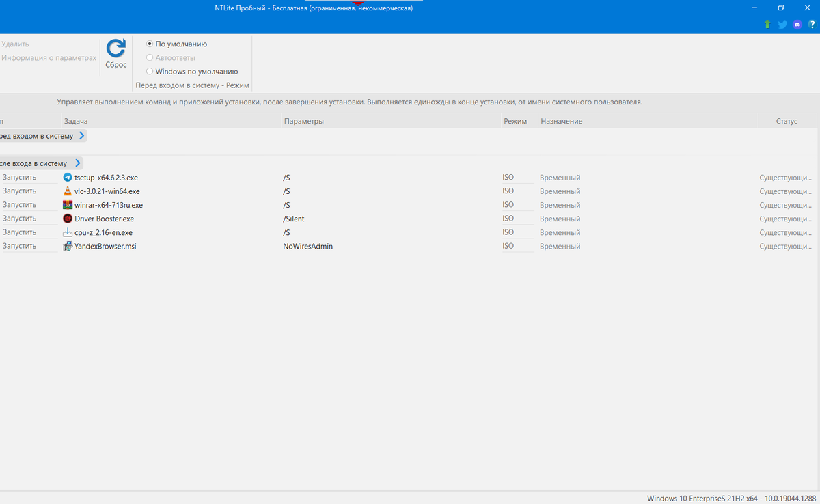Open Запустить type dropdown for tsetup row
The height and width of the screenshot is (504, 820).
coord(29,178)
